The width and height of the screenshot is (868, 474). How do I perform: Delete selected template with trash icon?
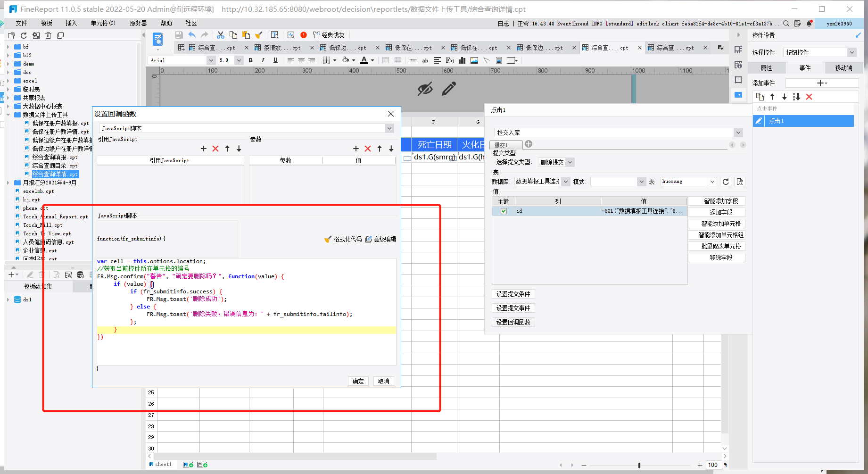(48, 35)
